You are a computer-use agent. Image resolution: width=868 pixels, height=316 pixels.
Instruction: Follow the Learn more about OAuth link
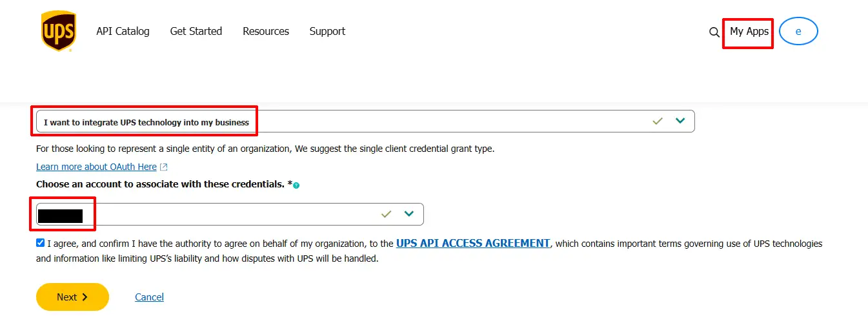[96, 167]
